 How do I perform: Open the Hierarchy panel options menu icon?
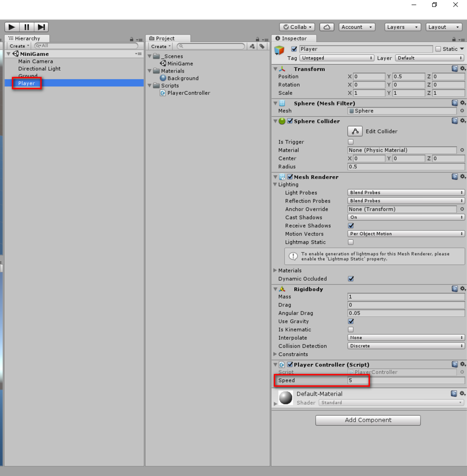pos(139,40)
